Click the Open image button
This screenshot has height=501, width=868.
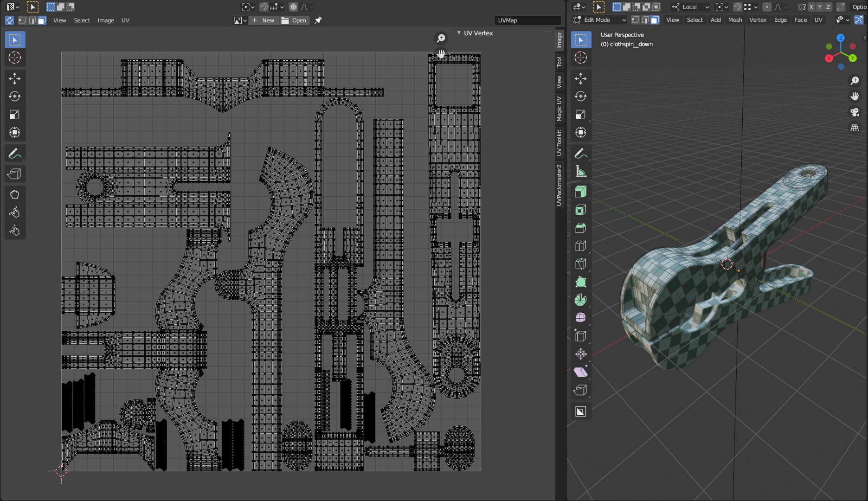[x=295, y=20]
